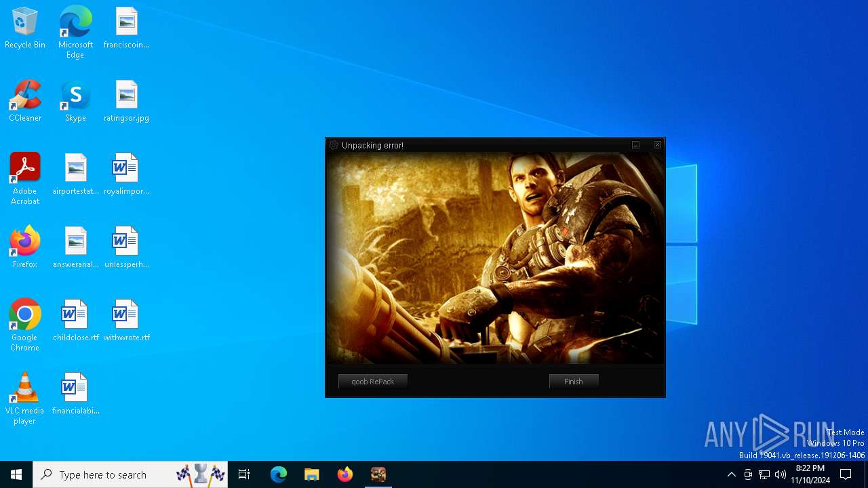Select the Microsoft Edge desktop shortcut
The width and height of the screenshot is (868, 488).
pos(75,33)
